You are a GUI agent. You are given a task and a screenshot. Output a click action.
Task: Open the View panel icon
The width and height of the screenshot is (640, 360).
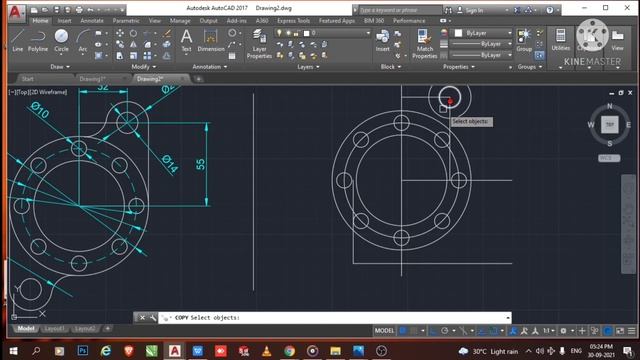click(x=618, y=40)
